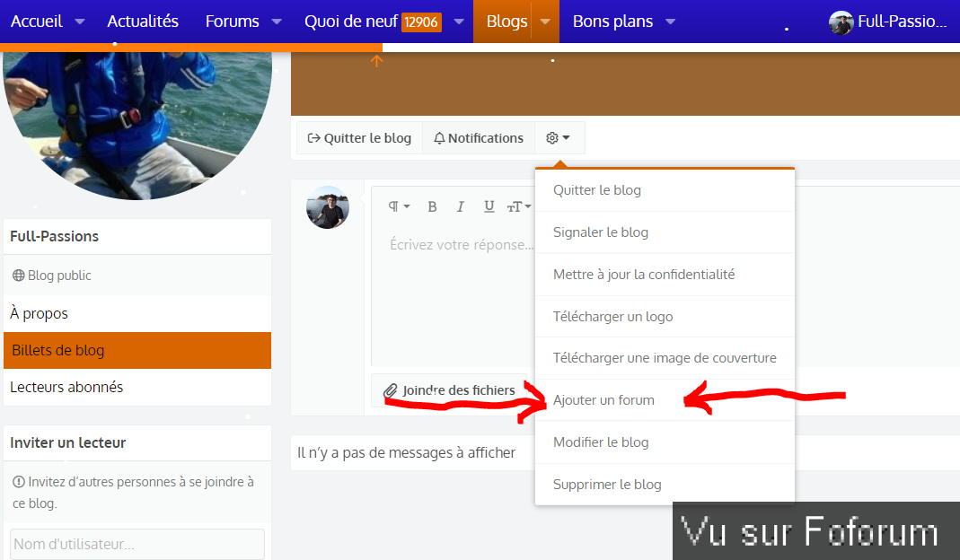This screenshot has width=960, height=560.
Task: Click the Nom d'utilisateur input field
Action: tap(137, 545)
